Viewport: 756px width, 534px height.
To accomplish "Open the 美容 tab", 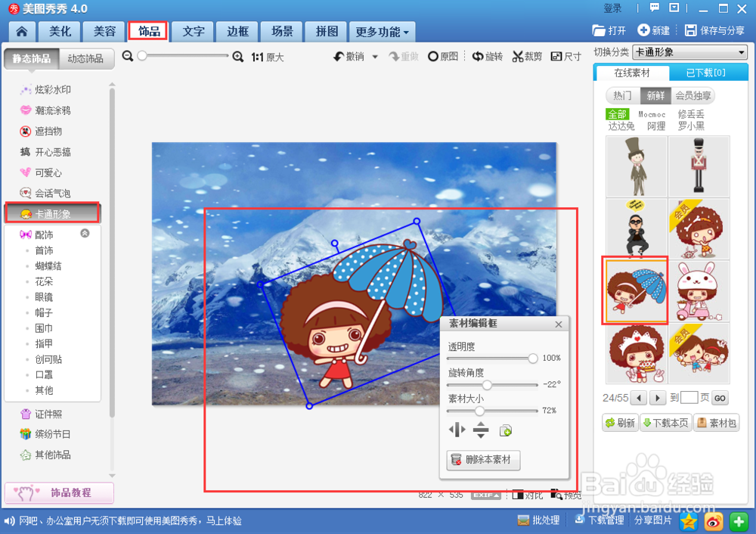I will [104, 32].
